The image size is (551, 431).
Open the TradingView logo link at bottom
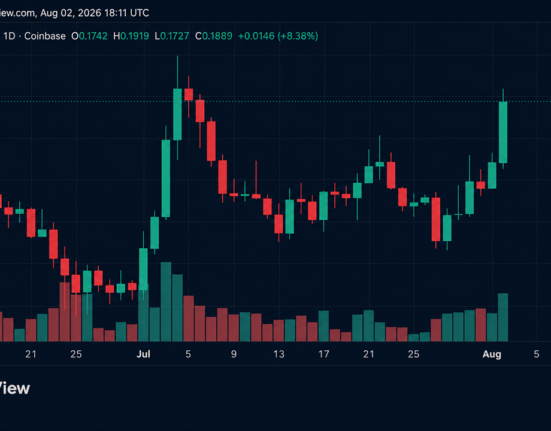coord(15,388)
